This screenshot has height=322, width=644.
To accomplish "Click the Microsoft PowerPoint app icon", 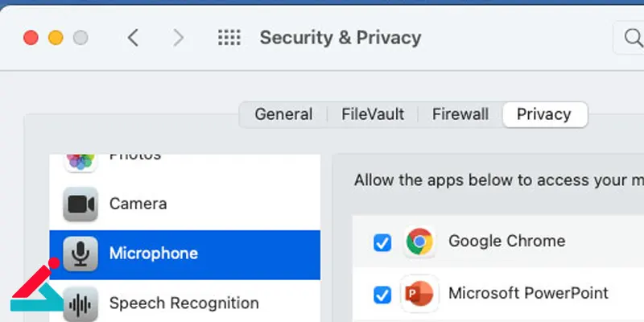I will [x=419, y=294].
